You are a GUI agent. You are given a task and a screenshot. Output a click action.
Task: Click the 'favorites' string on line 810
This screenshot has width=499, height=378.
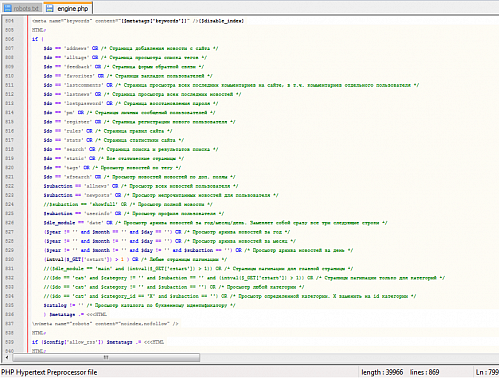(79, 76)
